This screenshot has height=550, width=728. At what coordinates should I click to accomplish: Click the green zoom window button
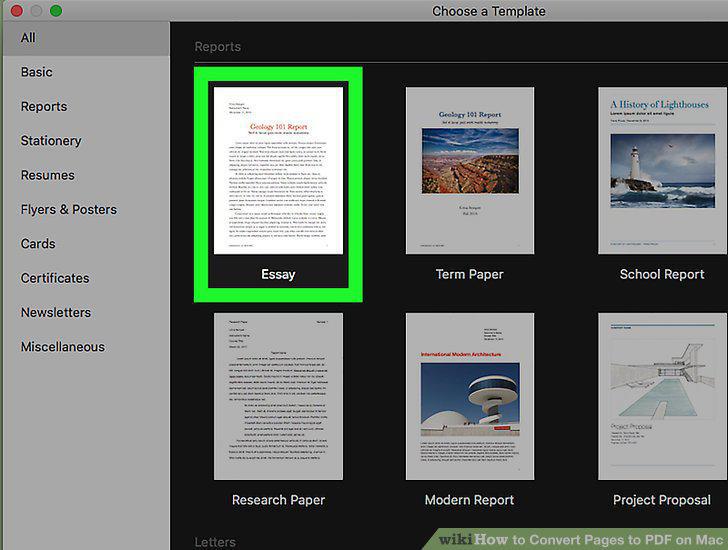tap(56, 10)
